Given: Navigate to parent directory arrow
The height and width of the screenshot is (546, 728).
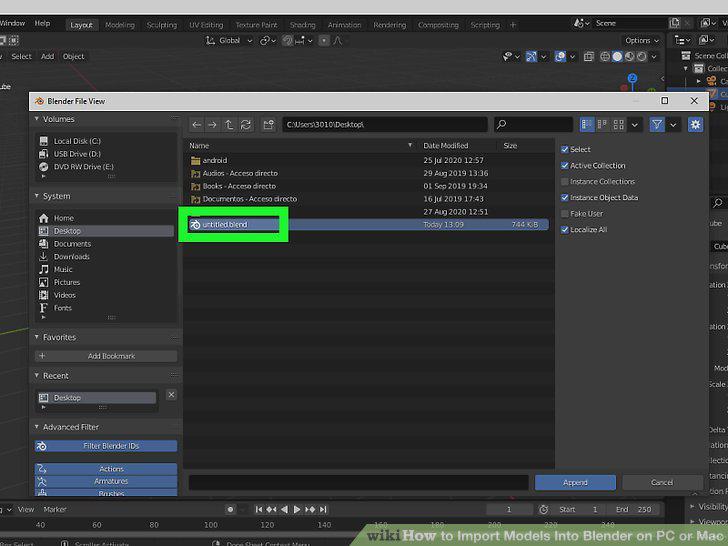Looking at the screenshot, I should (x=229, y=124).
